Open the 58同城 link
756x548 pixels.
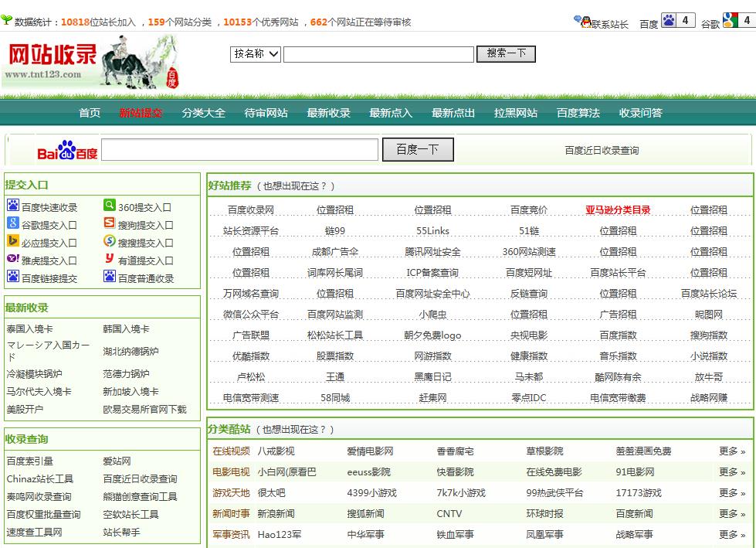[335, 397]
